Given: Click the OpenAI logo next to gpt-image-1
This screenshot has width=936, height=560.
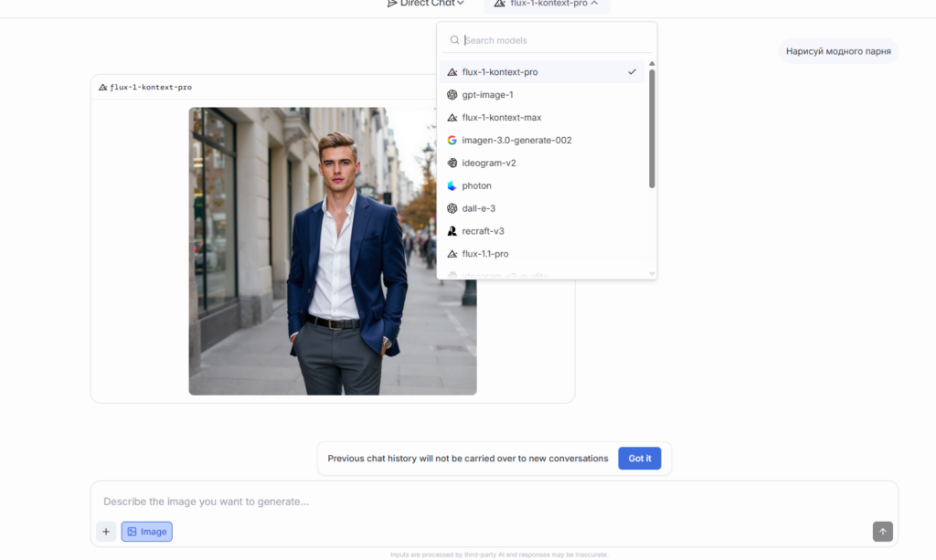Looking at the screenshot, I should [x=452, y=95].
